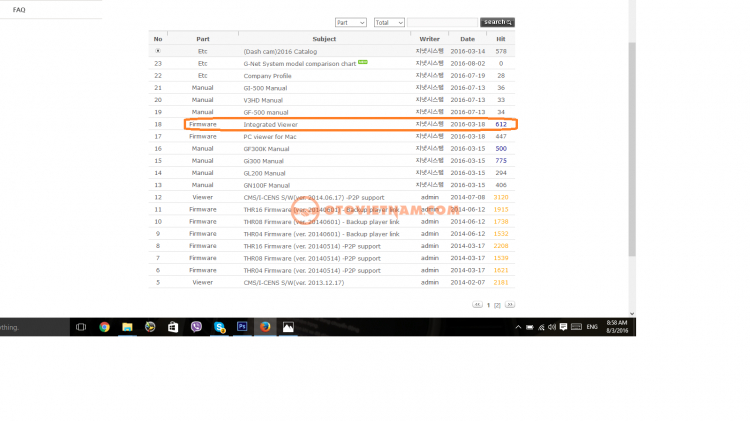This screenshot has width=750, height=421.
Task: Open Google Chrome from the taskbar
Action: 104,327
